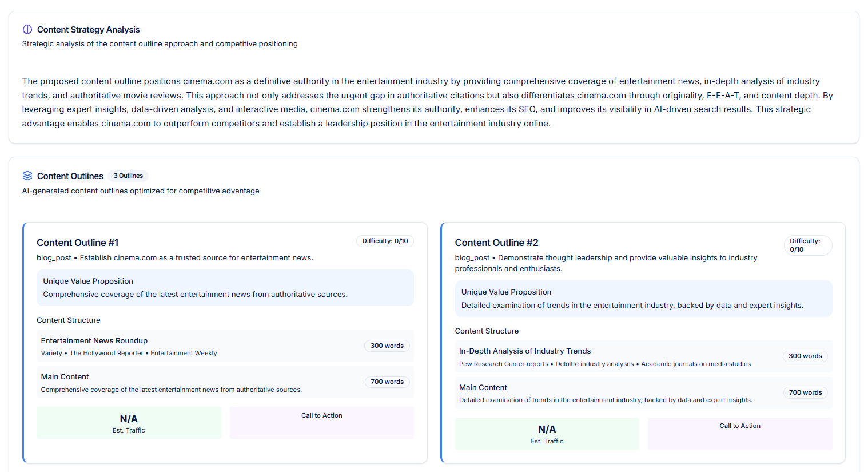The image size is (868, 472).
Task: Click Unique Value Proposition box in Outline #2
Action: tap(643, 299)
